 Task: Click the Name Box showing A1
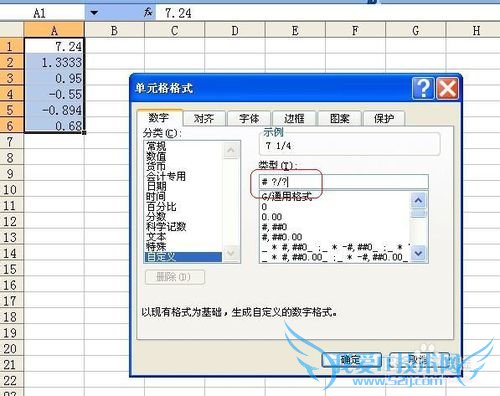click(x=42, y=13)
